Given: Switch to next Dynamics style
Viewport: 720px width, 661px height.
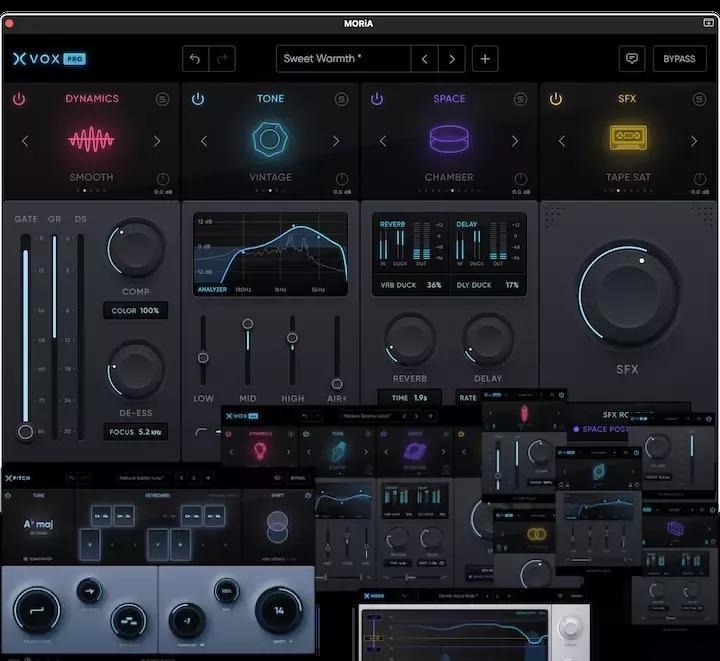Looking at the screenshot, I should pyautogui.click(x=157, y=141).
